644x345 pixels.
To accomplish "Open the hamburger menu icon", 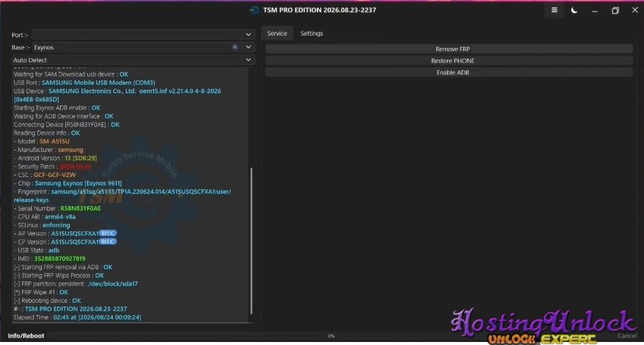I will point(554,10).
